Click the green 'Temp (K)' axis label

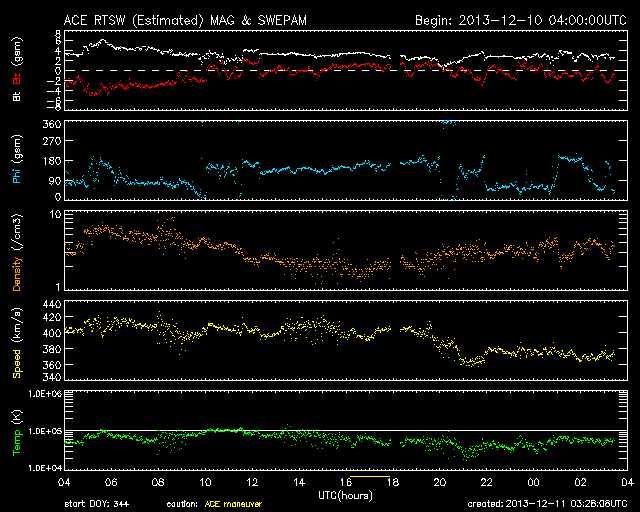(x=16, y=433)
